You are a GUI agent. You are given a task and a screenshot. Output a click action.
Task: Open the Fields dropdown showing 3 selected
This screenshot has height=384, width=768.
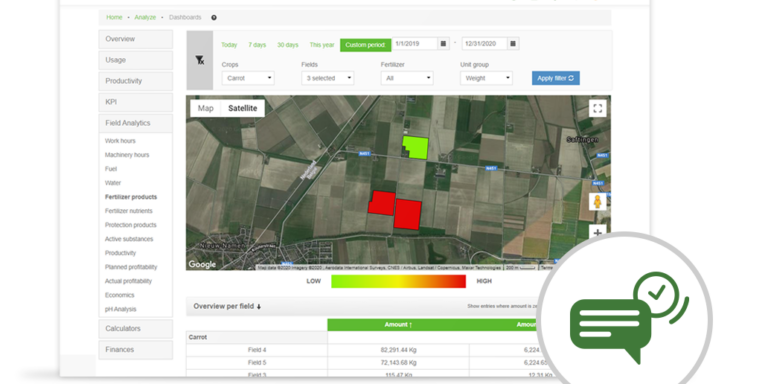(328, 78)
